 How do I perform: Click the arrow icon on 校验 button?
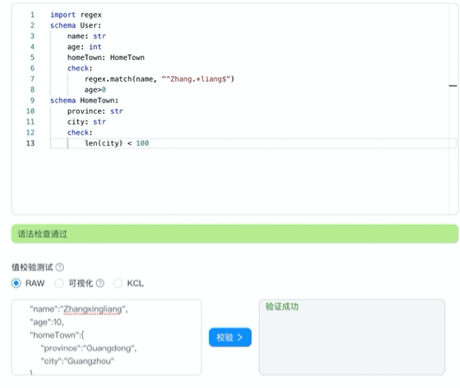click(x=240, y=338)
